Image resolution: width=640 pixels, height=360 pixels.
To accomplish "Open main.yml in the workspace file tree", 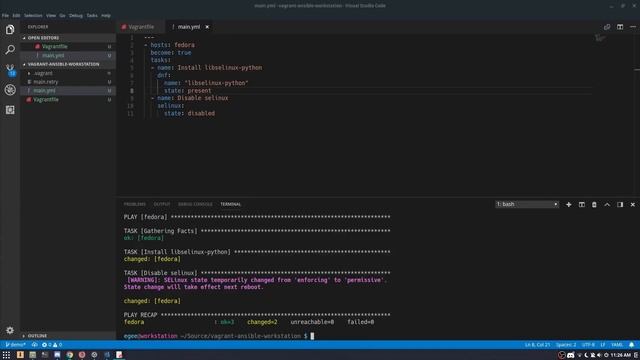I will point(68,91).
